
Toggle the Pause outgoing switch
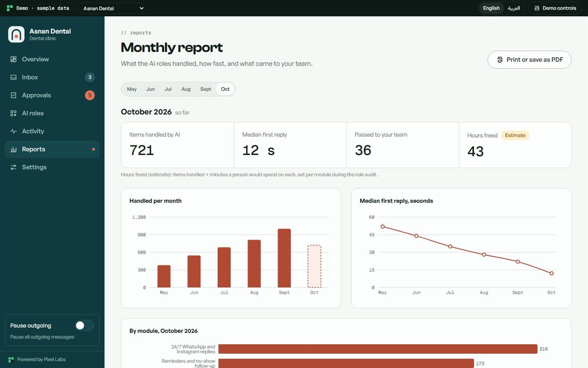(84, 326)
